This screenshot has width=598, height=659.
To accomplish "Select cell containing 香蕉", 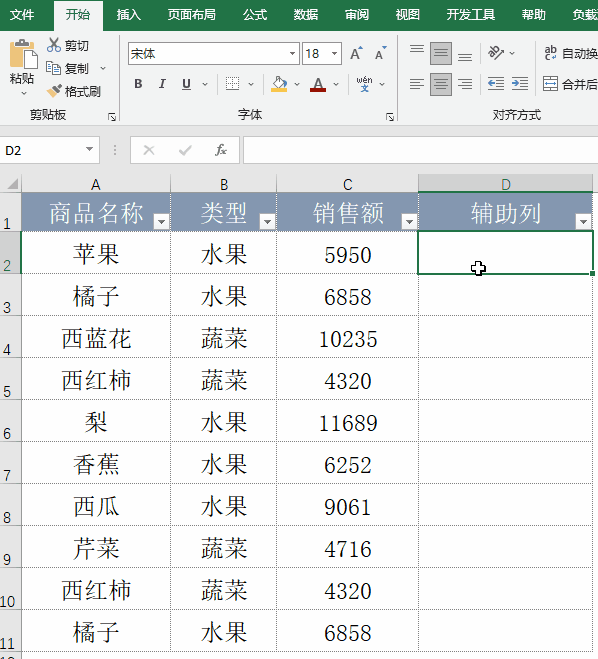I will click(96, 463).
